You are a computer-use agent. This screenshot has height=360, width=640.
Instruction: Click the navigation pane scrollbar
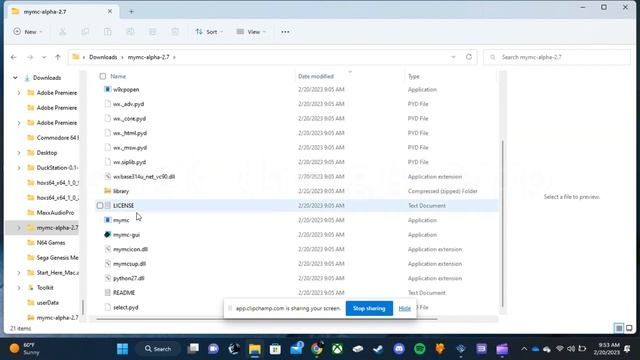[83, 307]
